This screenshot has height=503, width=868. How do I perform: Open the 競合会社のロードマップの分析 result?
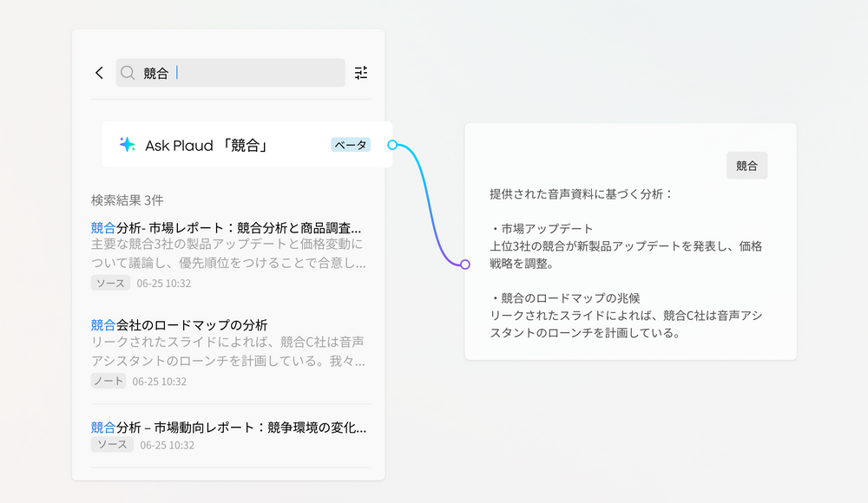pos(180,325)
